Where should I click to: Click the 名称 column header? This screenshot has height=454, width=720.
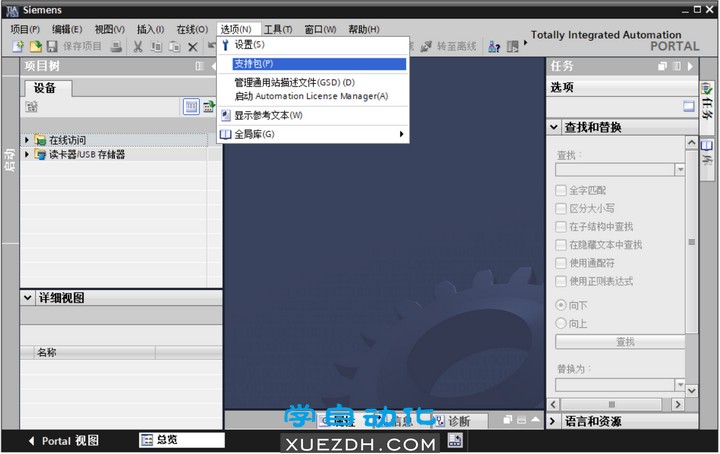tap(94, 353)
